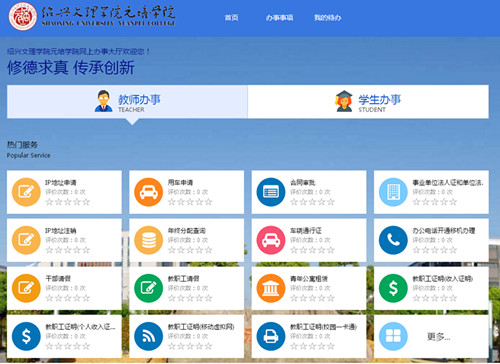Open 我的待办 in the top navigation
The width and height of the screenshot is (500, 364).
click(x=327, y=18)
